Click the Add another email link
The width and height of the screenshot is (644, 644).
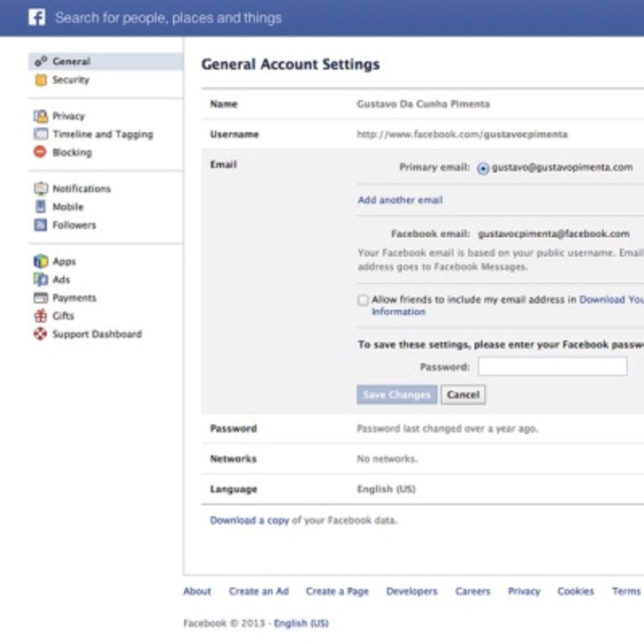pos(400,200)
